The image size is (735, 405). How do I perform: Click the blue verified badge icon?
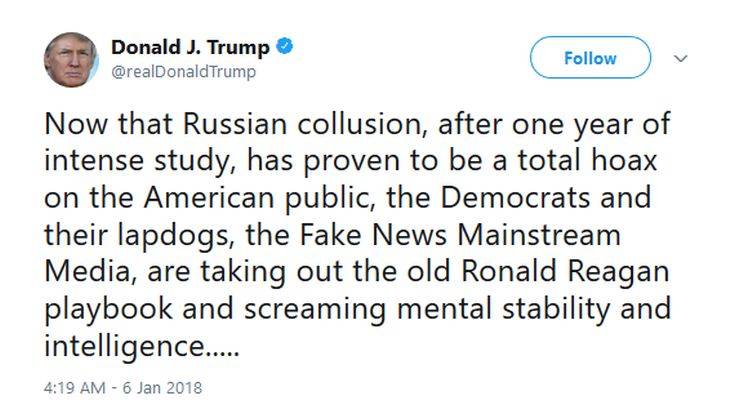285,48
